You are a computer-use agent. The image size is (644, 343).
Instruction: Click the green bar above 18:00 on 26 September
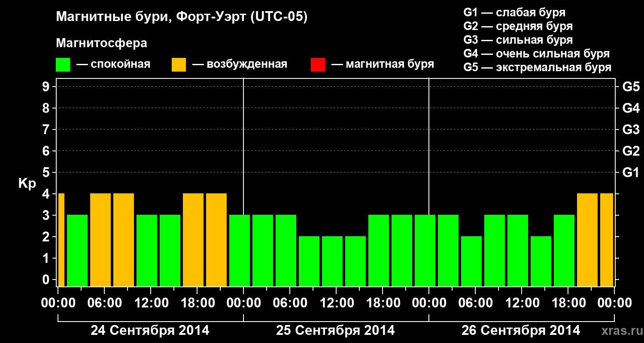pyautogui.click(x=564, y=250)
